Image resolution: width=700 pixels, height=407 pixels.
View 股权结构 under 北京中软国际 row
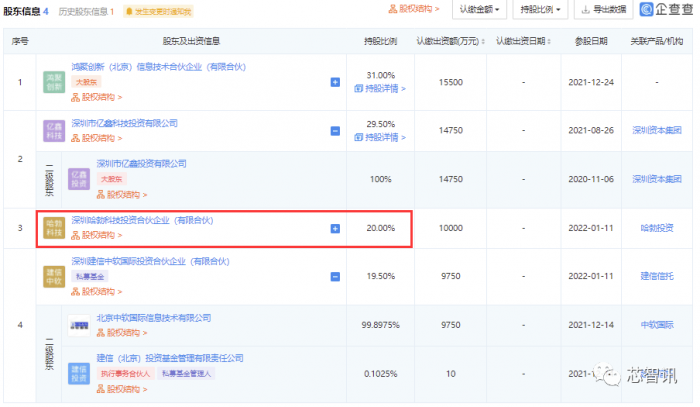[121, 333]
